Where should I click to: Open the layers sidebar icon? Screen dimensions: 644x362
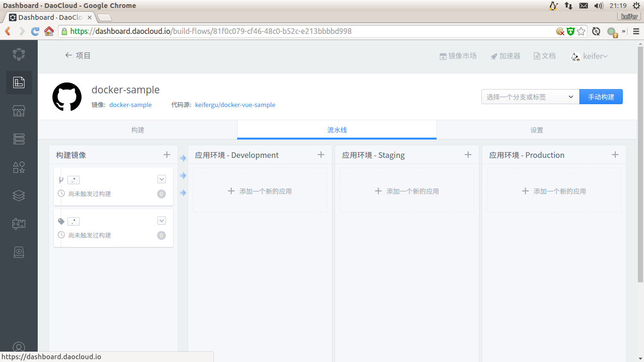click(x=19, y=196)
